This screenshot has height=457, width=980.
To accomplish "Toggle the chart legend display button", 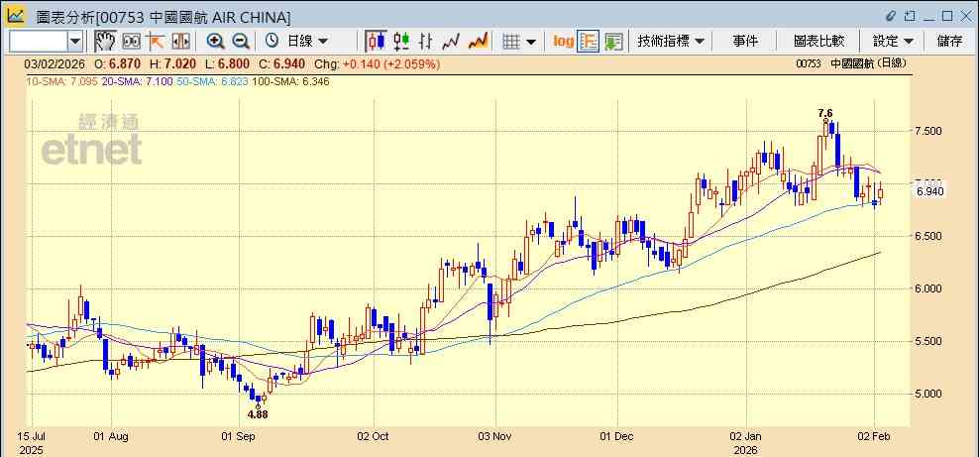I will pyautogui.click(x=589, y=42).
